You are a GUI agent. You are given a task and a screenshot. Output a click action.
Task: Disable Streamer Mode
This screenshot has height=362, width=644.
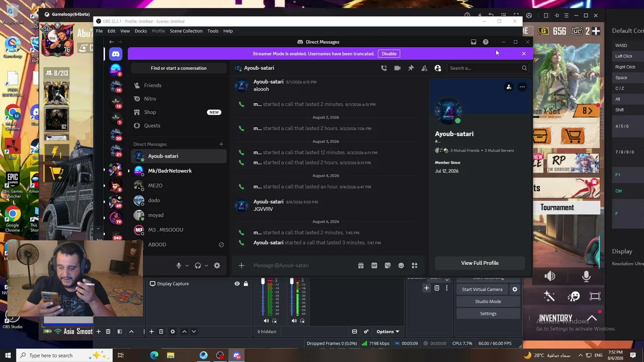click(389, 54)
